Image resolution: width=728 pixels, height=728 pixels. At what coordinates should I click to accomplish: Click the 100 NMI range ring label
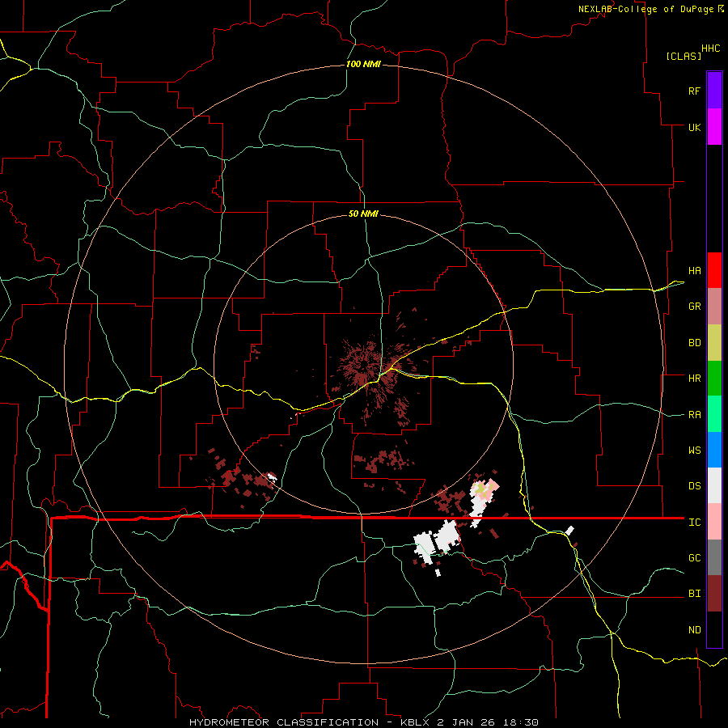[363, 64]
